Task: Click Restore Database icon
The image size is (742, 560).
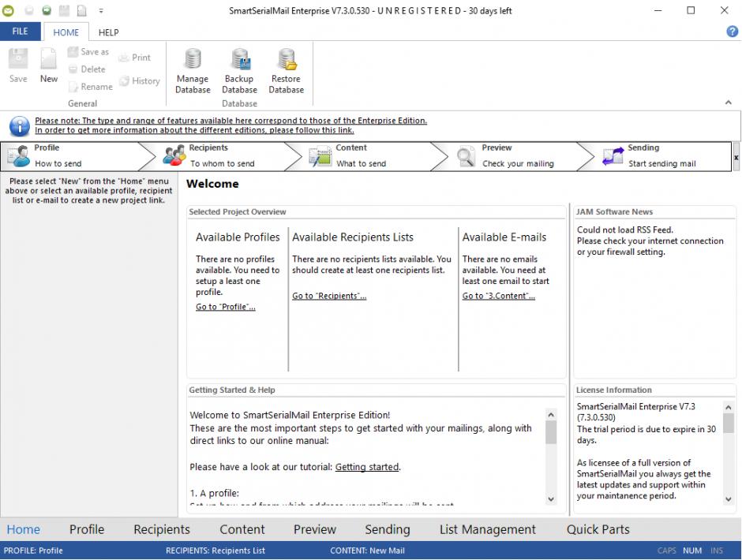Action: point(287,71)
